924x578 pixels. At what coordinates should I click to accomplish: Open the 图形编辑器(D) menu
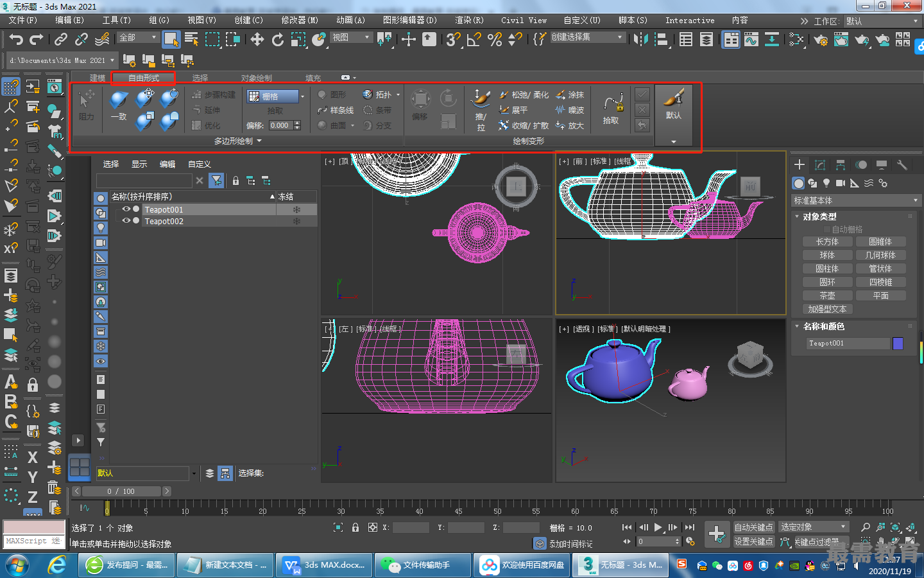[x=410, y=21]
